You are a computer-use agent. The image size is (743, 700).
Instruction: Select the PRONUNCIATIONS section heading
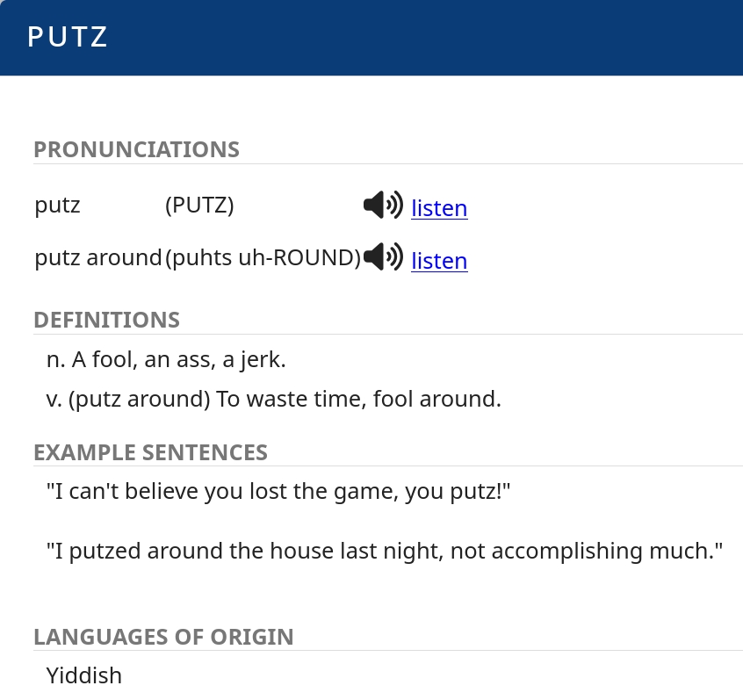coord(136,149)
